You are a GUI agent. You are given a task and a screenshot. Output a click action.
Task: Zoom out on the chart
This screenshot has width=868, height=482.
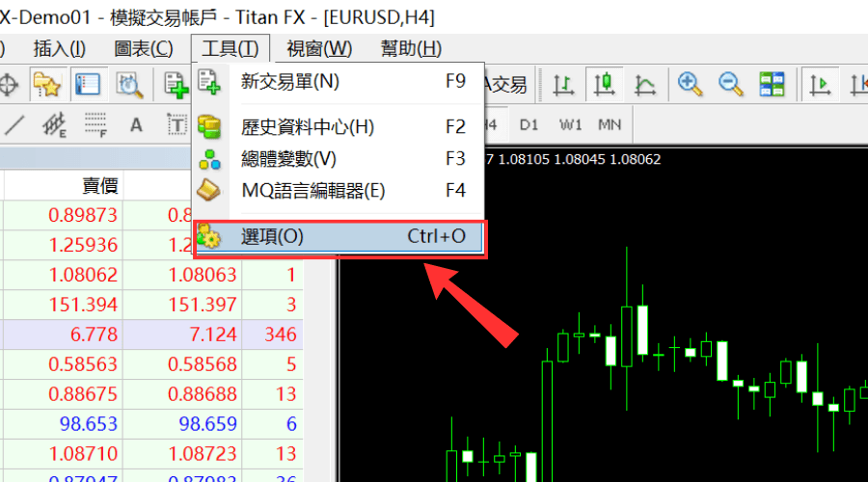point(731,85)
